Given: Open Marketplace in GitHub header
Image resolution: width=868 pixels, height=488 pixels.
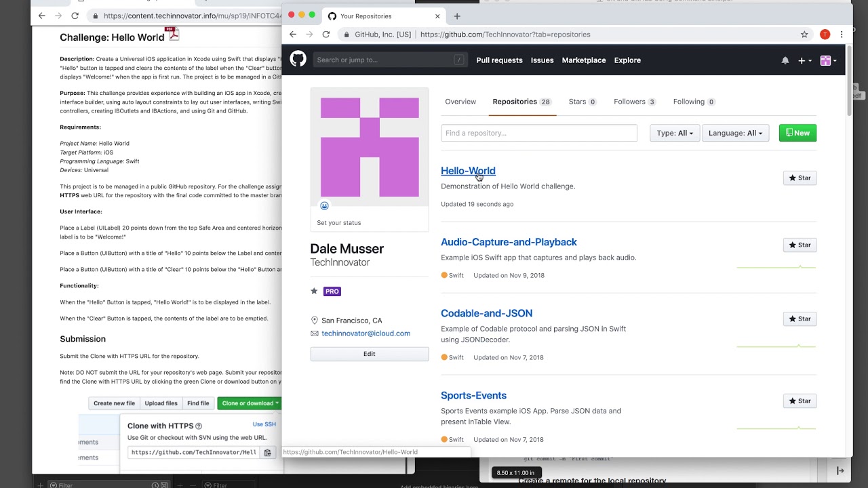Looking at the screenshot, I should (x=584, y=60).
